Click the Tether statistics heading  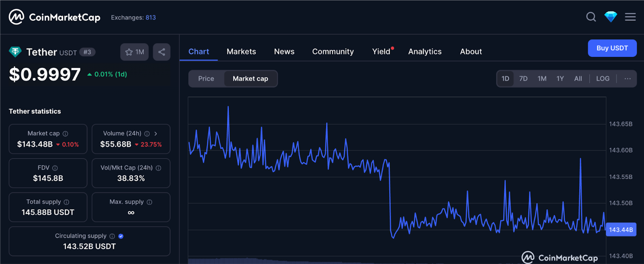[35, 111]
